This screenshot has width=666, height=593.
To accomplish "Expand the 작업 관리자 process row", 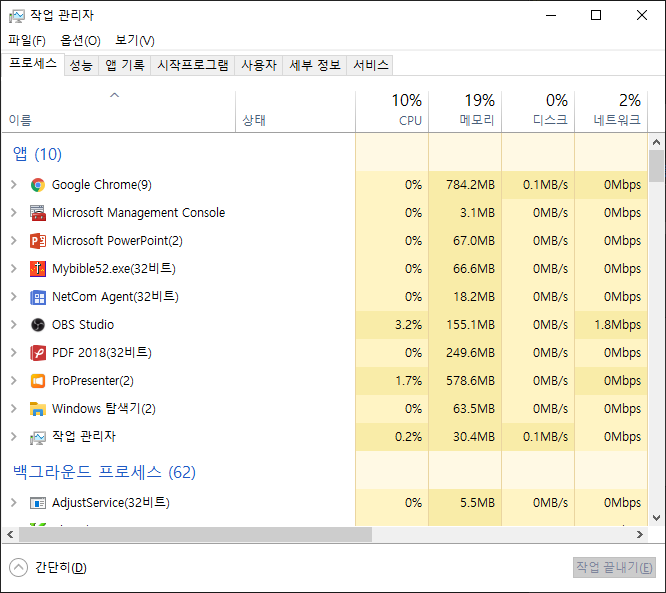I will [14, 436].
